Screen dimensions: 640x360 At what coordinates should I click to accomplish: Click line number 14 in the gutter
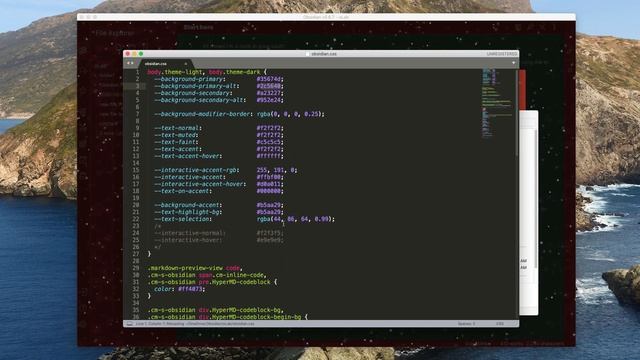pos(136,163)
